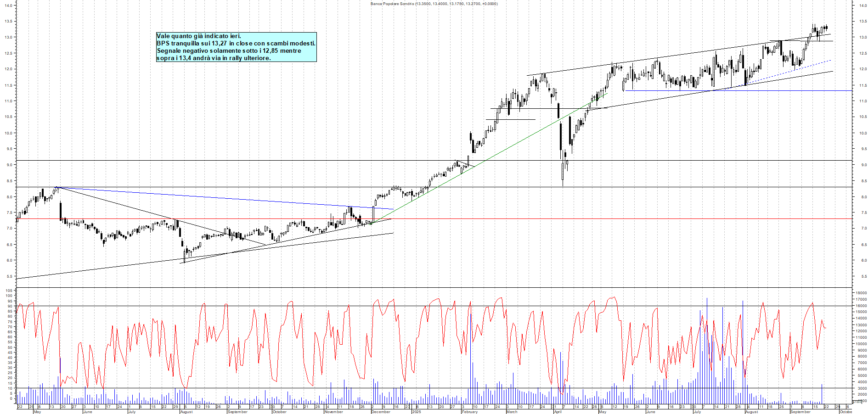Click the '2000' volume scale label
868x414 pixels.
[862, 394]
